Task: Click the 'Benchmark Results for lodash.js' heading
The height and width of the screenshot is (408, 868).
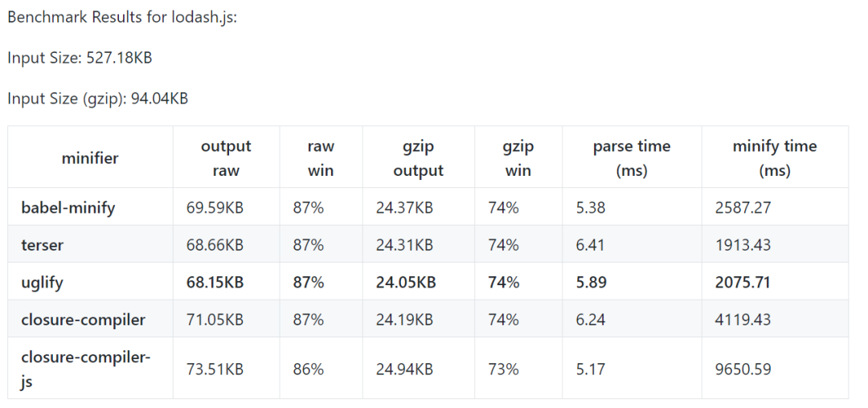Action: (122, 17)
